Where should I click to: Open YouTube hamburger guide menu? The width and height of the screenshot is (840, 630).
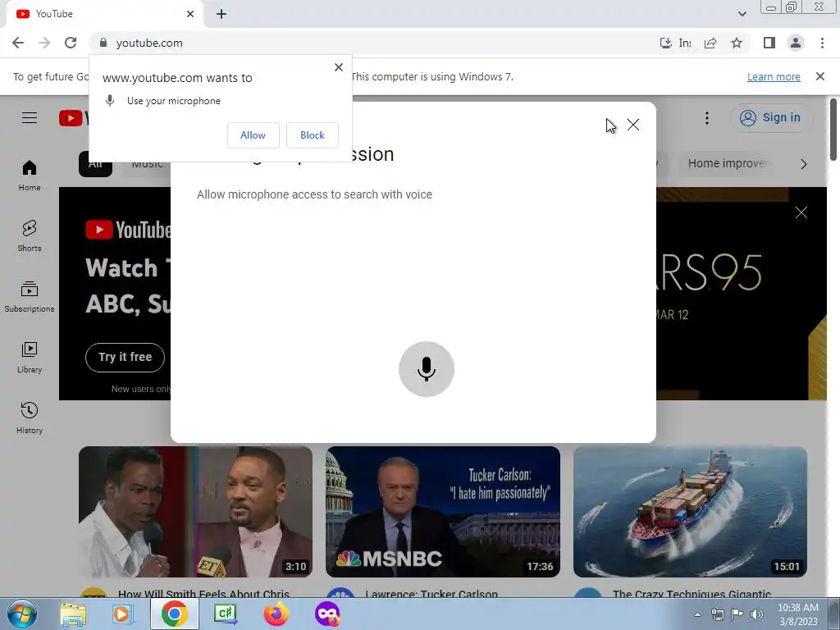(30, 117)
